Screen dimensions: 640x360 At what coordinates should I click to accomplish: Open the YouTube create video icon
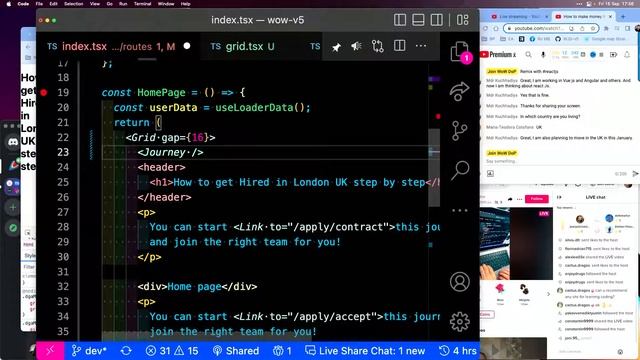click(x=613, y=54)
